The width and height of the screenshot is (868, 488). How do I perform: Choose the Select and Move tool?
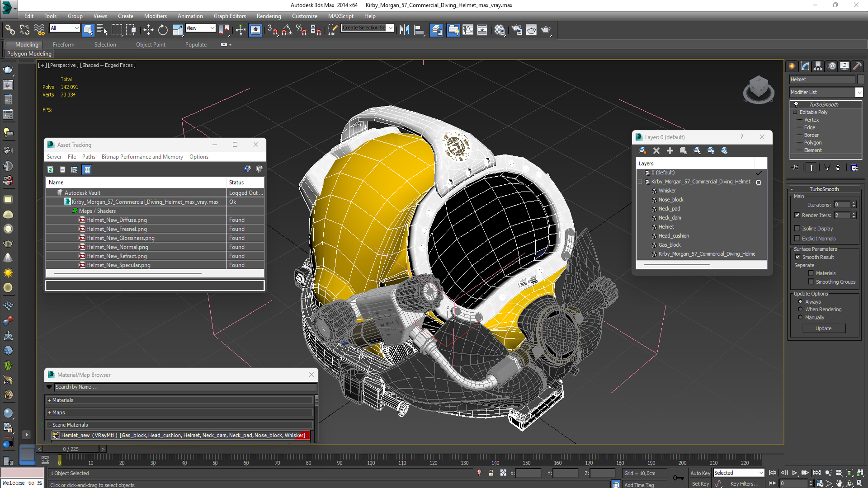click(148, 30)
